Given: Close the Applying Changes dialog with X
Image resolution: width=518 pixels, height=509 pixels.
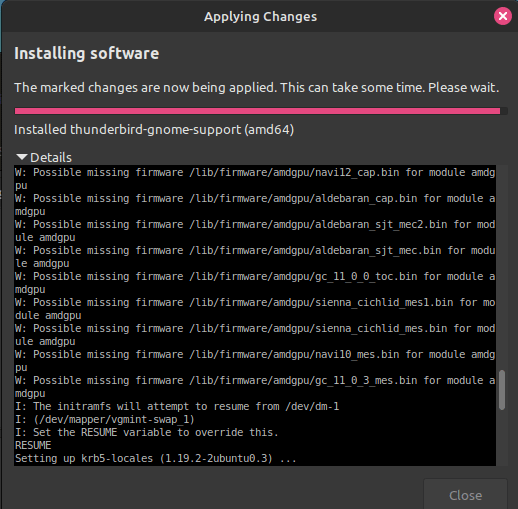Looking at the screenshot, I should [503, 16].
